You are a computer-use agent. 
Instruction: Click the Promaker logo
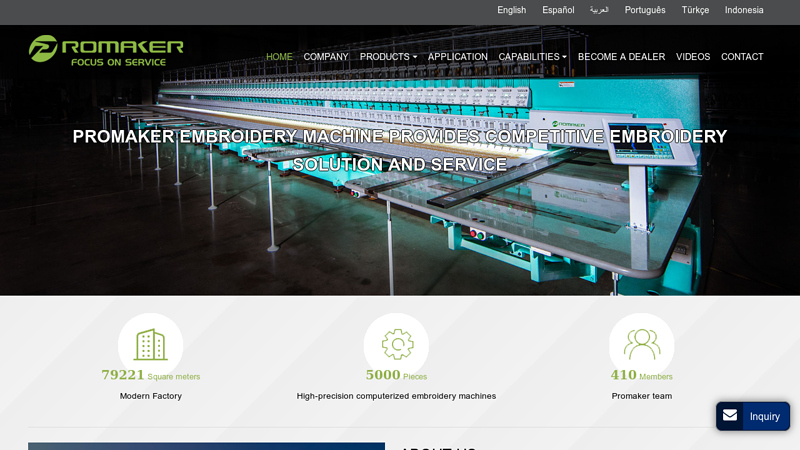pos(106,51)
